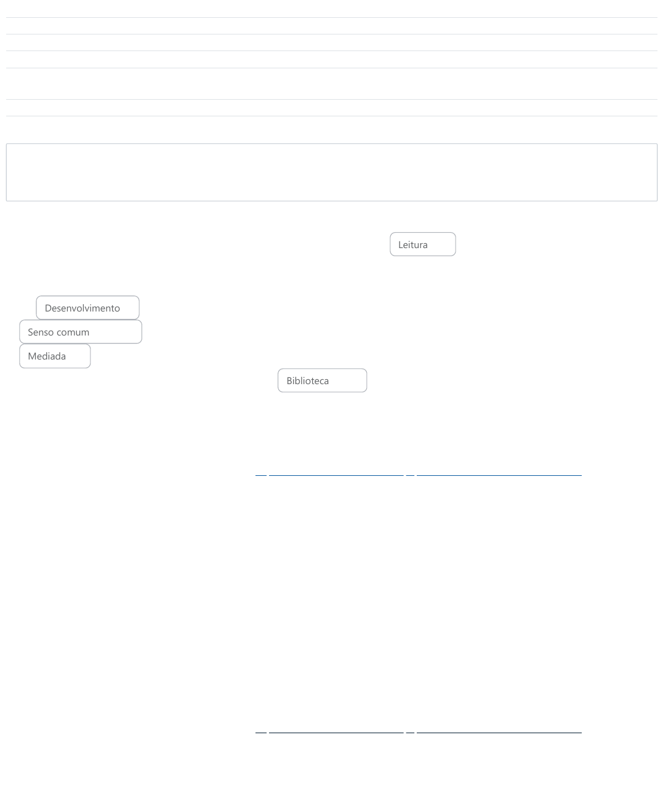Click the third empty row of top table

(331, 60)
